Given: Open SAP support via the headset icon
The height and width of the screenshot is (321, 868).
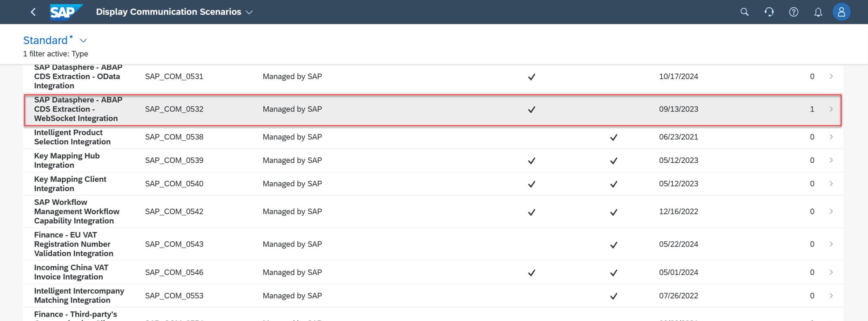Looking at the screenshot, I should [x=769, y=12].
